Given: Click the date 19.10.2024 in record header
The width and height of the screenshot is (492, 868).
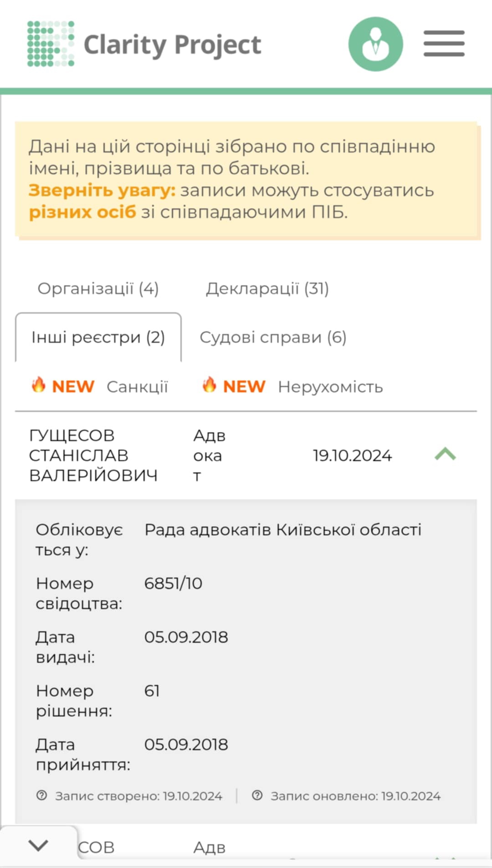Looking at the screenshot, I should point(353,455).
